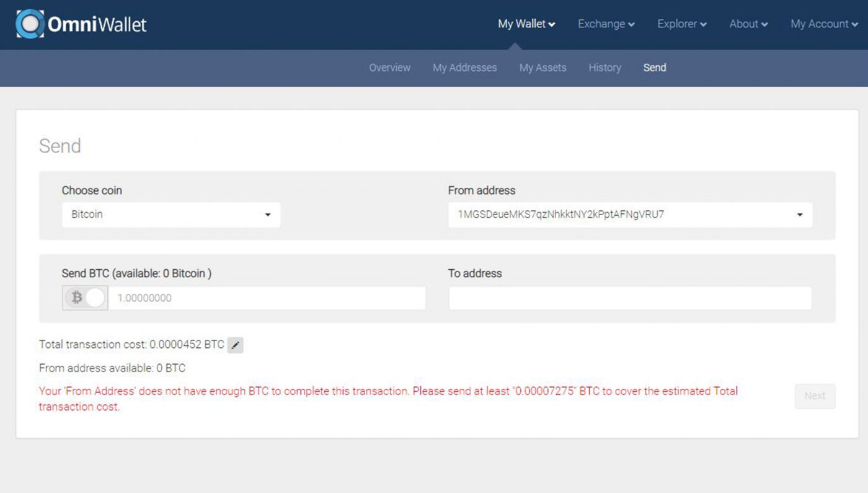The height and width of the screenshot is (493, 868).
Task: Click the 'Send' page heading
Action: (60, 146)
